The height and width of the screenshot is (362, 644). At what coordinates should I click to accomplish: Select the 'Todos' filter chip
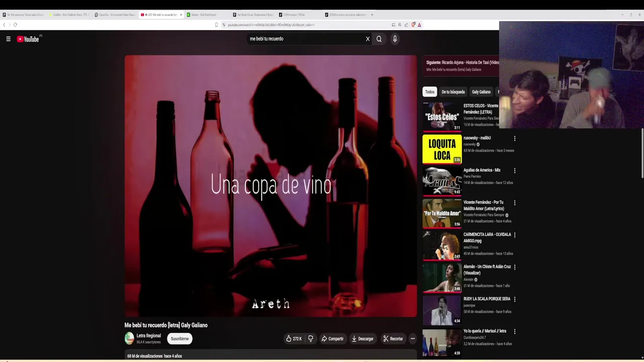tap(430, 92)
